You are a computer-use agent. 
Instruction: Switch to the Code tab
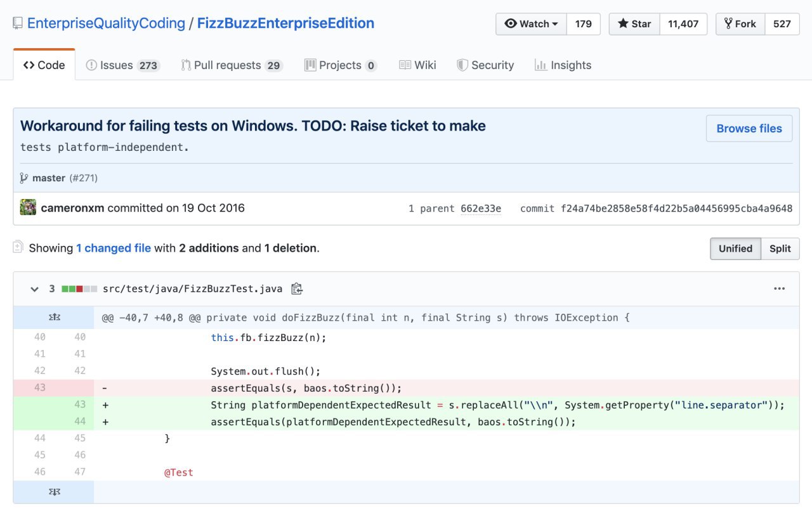pos(44,65)
